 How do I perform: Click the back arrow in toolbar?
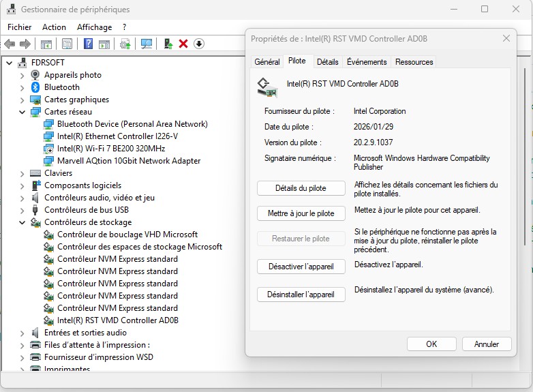click(x=10, y=44)
